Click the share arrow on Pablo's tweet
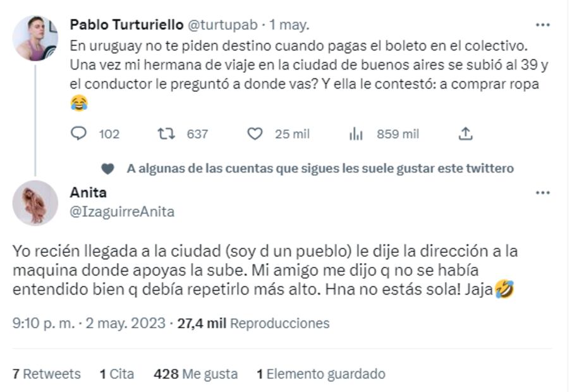The width and height of the screenshot is (572, 392). pyautogui.click(x=467, y=133)
